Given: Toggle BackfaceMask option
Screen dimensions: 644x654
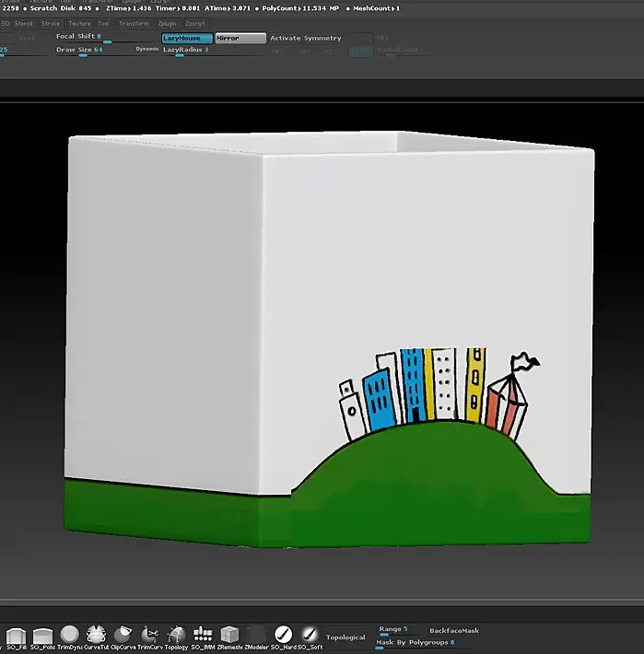Looking at the screenshot, I should [x=454, y=631].
